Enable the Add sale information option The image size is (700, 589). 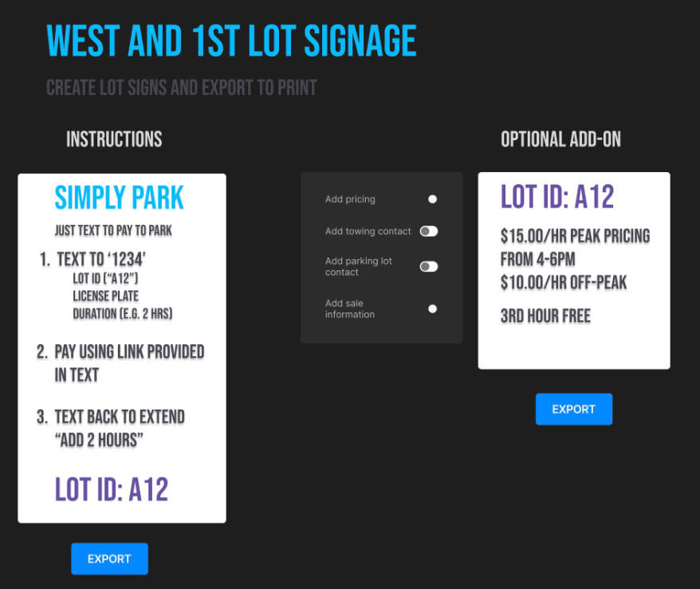point(432,308)
